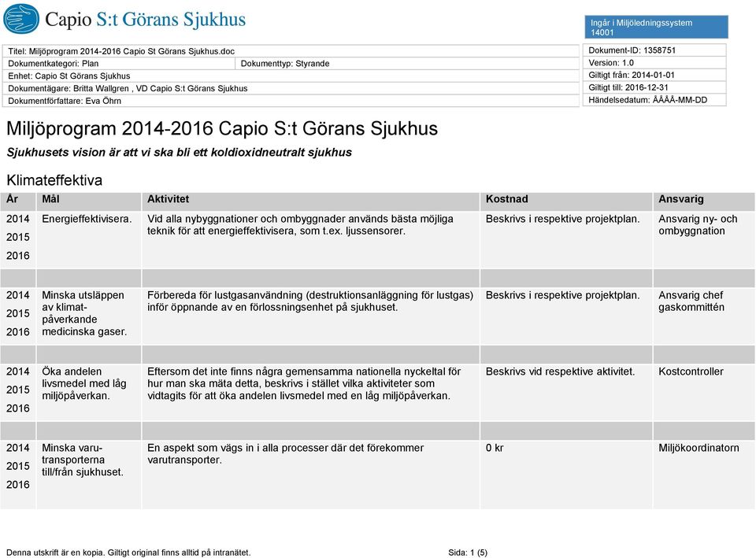Select the italic vision subtitle about koldioxidneutralt sjukhus
Image resolution: width=756 pixels, height=558 pixels.
(179, 153)
